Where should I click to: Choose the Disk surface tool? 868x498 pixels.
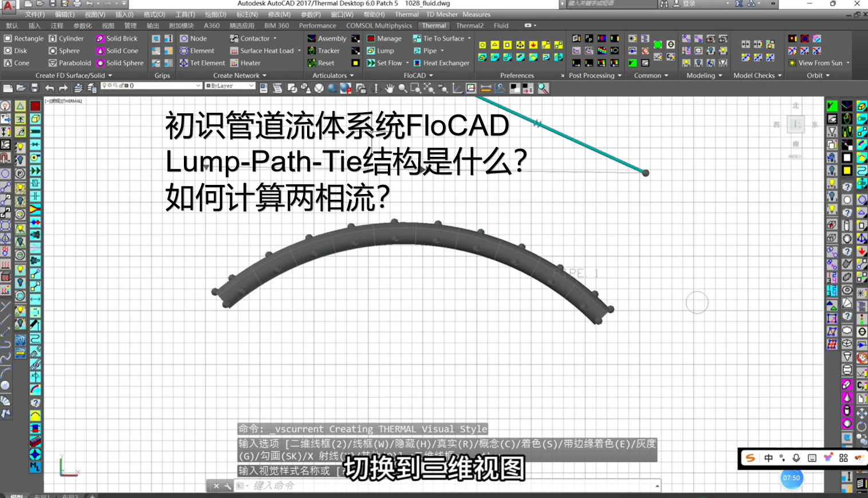15,51
